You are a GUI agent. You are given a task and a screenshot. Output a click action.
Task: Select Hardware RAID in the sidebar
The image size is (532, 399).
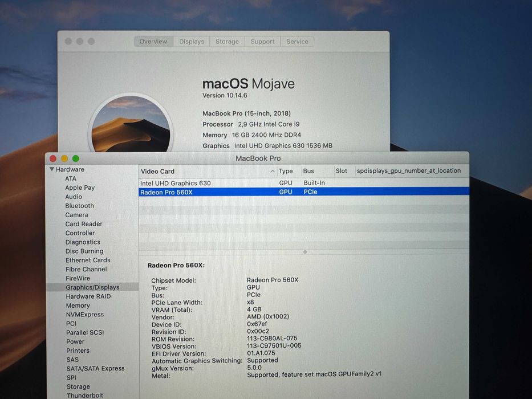tap(88, 296)
